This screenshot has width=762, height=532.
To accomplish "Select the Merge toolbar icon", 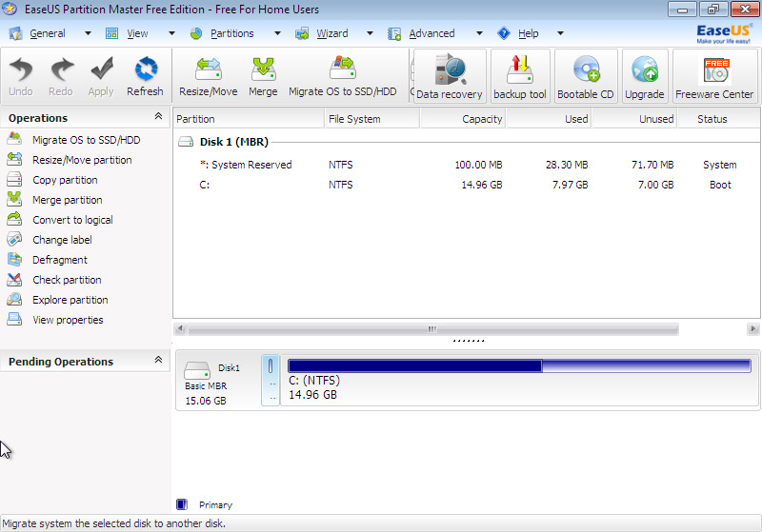I will pos(263,76).
